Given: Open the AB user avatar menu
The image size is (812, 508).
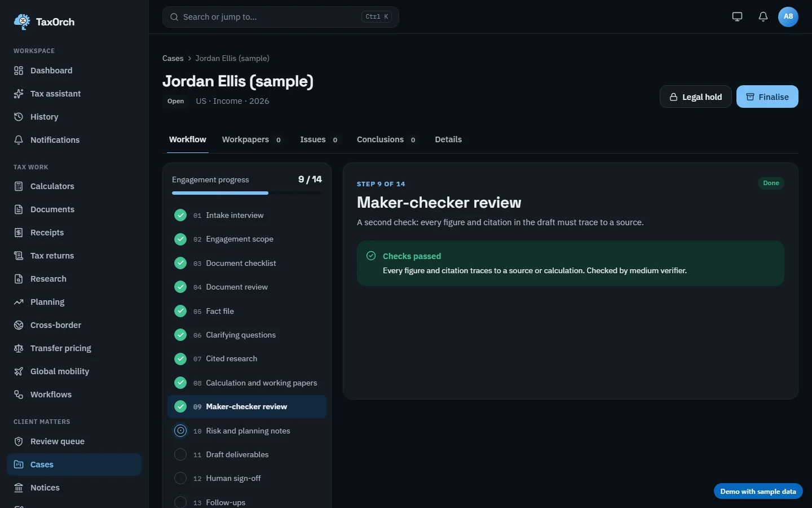Looking at the screenshot, I should click(x=788, y=16).
